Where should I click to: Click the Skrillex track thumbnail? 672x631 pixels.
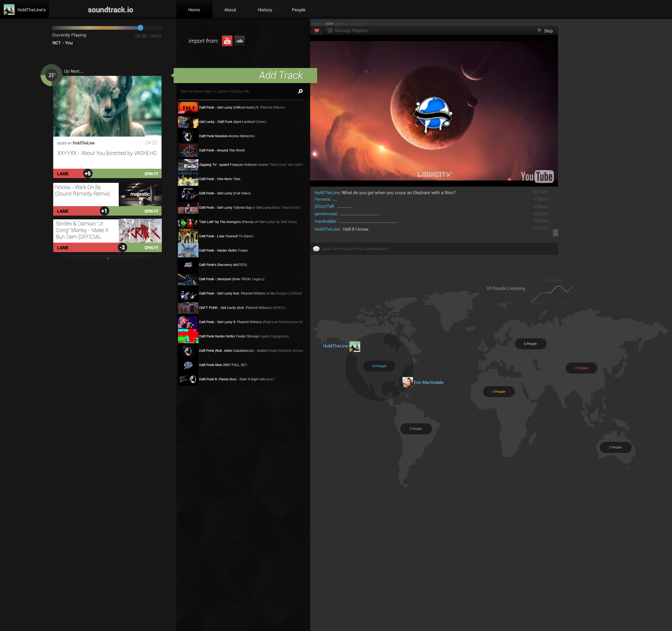[140, 231]
